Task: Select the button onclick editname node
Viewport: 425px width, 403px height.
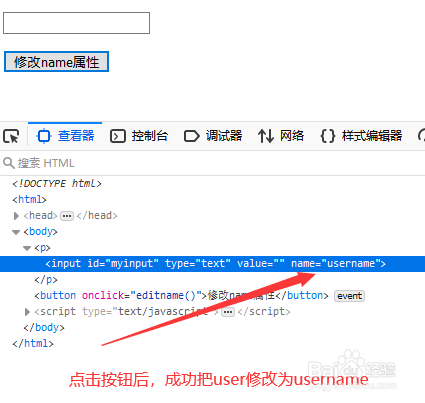Action: [181, 296]
